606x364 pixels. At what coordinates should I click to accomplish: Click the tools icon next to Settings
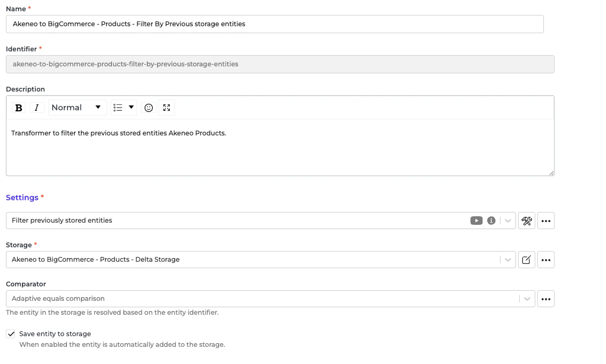(x=526, y=221)
